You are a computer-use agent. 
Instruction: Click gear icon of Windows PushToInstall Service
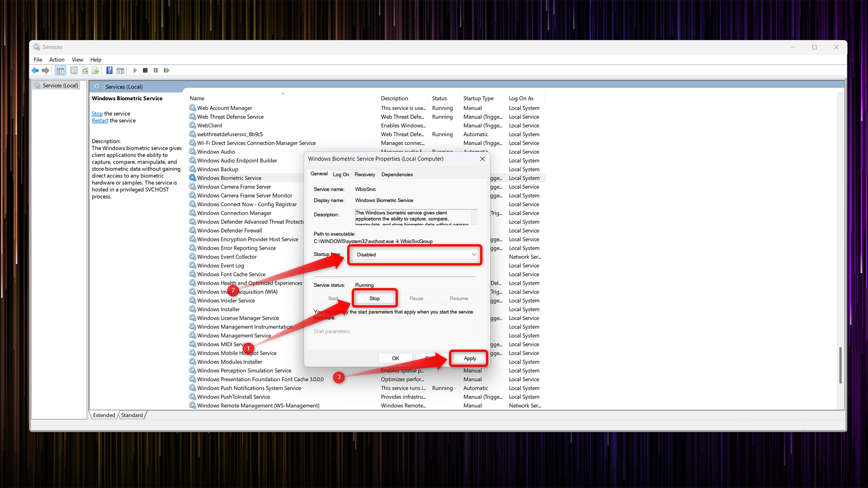click(x=193, y=397)
